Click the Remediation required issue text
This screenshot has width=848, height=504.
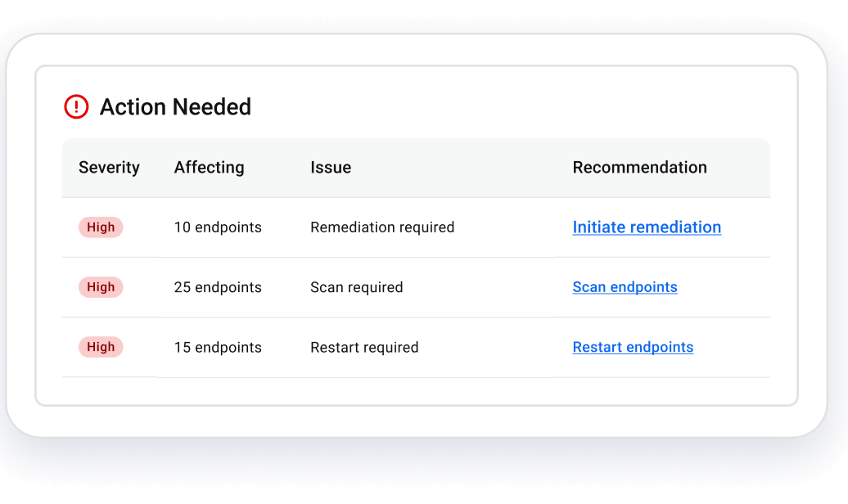[x=382, y=227]
